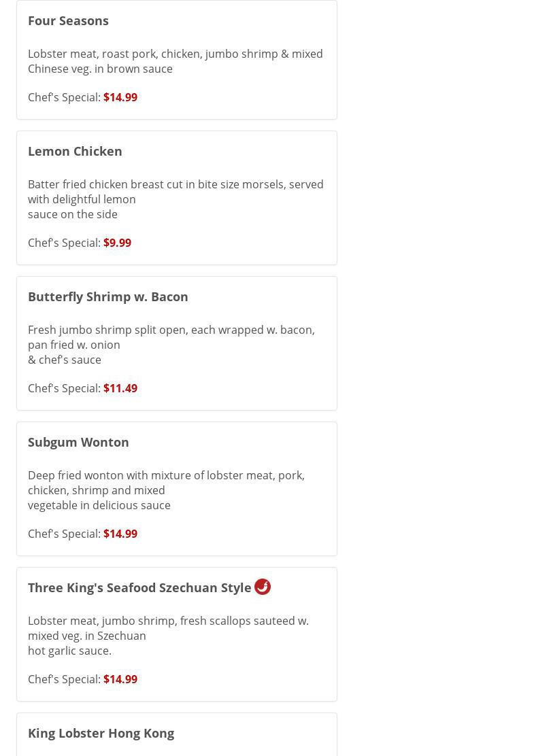Select the Lemon Chicken dish title

[x=75, y=151]
